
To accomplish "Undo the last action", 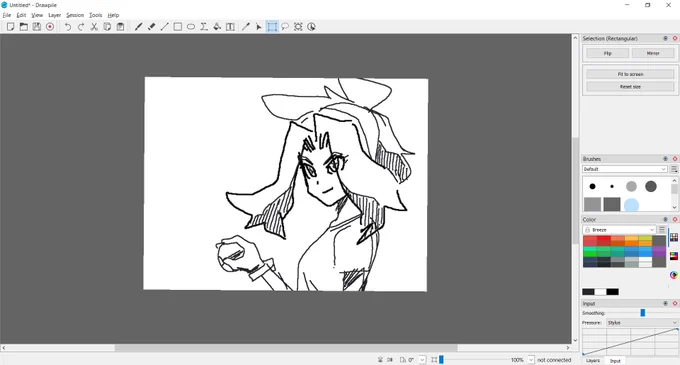I will (x=68, y=27).
